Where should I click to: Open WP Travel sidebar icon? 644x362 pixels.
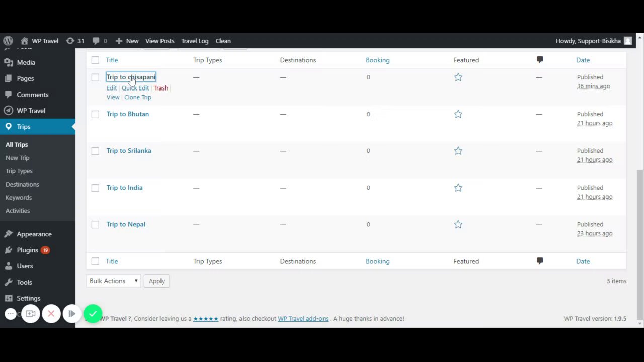8,111
